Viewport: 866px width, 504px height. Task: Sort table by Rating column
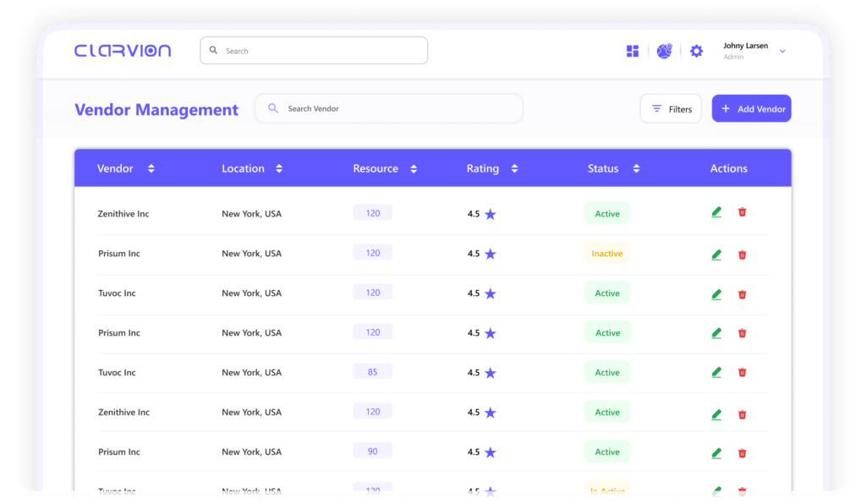click(x=514, y=169)
